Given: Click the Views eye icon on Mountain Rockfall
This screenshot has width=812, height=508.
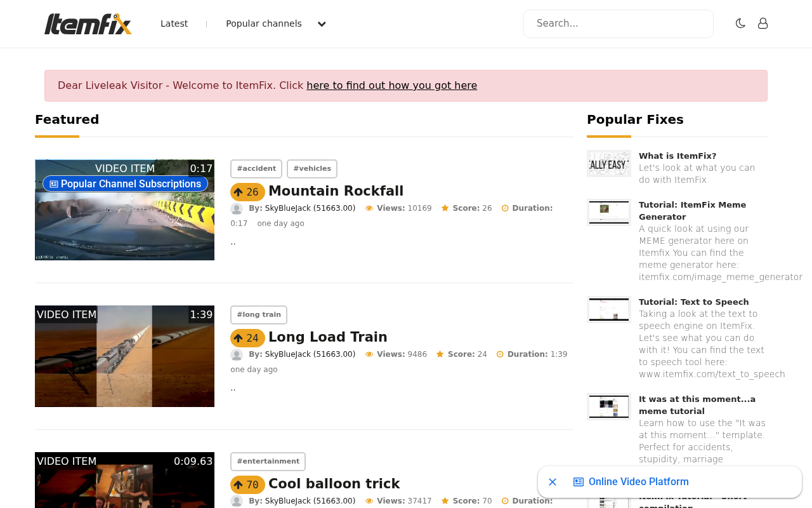Looking at the screenshot, I should click(x=369, y=208).
